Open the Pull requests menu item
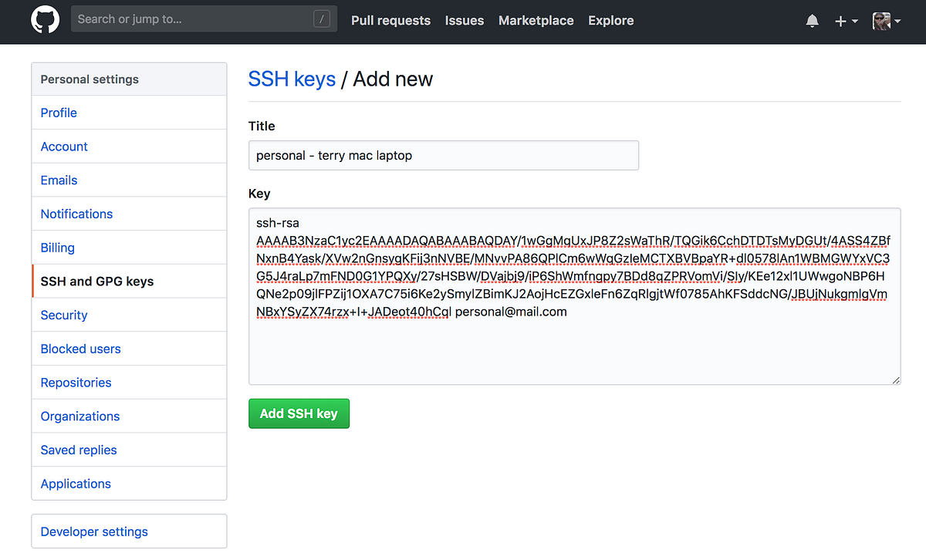926x560 pixels. click(390, 21)
